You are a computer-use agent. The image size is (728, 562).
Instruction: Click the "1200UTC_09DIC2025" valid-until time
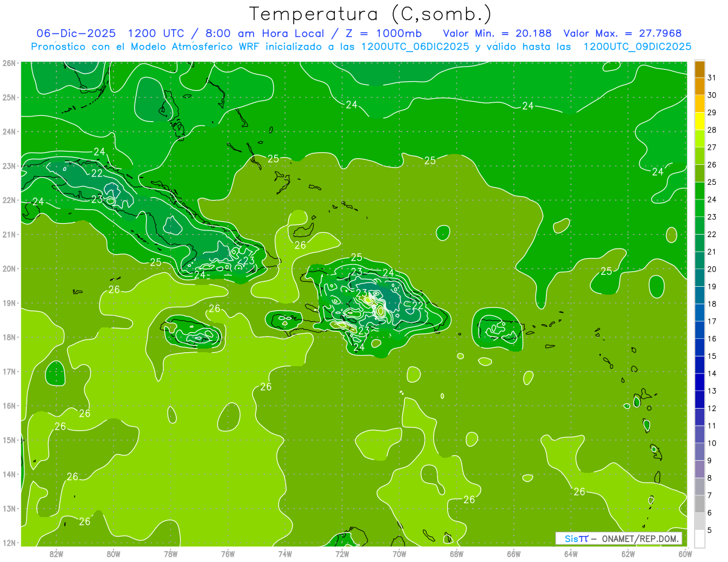[x=637, y=47]
